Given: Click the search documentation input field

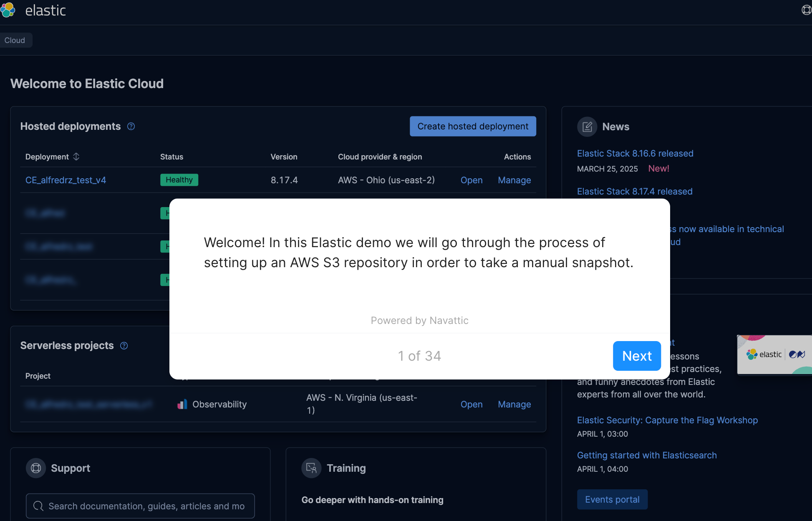Looking at the screenshot, I should pos(140,506).
